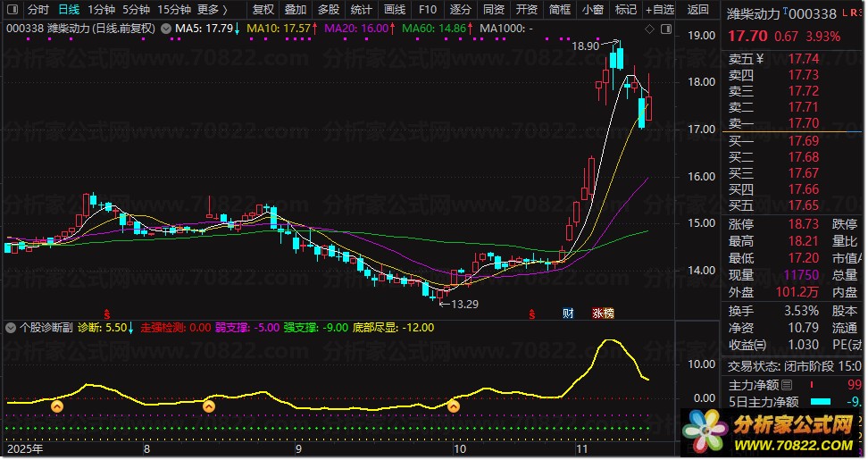The image size is (868, 460).
Task: Open the 逐分 tick-by-minute view
Action: (x=461, y=10)
